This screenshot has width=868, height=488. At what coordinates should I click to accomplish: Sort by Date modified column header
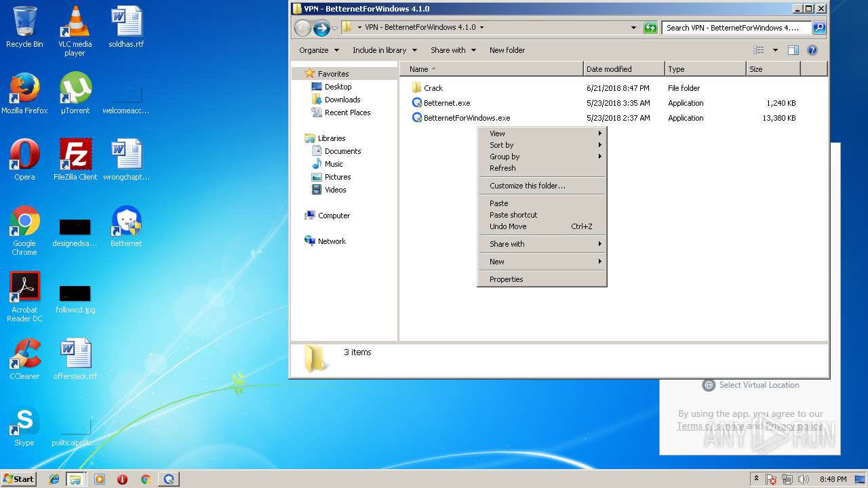624,69
